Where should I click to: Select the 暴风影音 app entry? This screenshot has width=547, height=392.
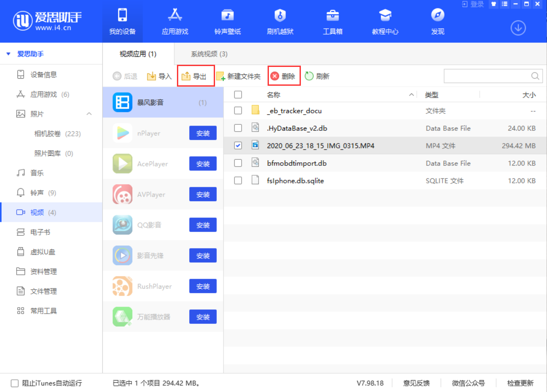pos(163,102)
